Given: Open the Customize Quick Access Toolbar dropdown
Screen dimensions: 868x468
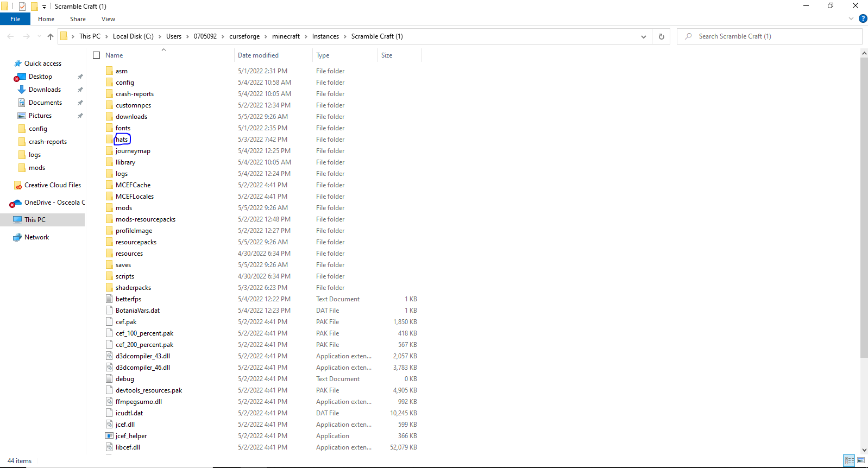Looking at the screenshot, I should click(45, 7).
